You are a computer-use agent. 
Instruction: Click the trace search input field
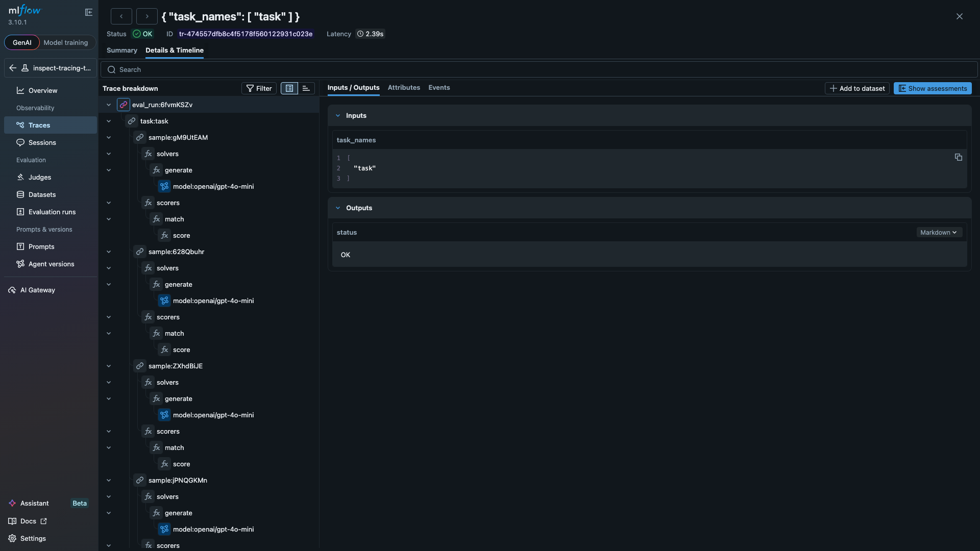[357, 69]
